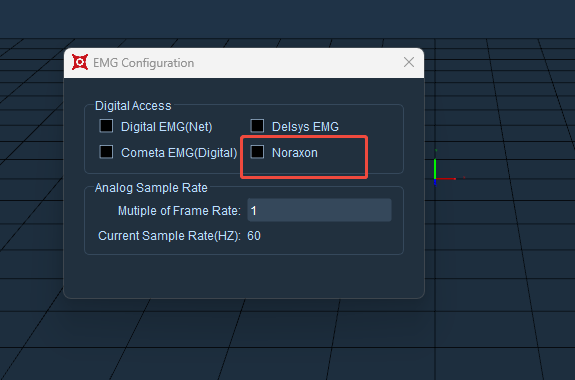
Task: Click the Digital EMG(Net) label text
Action: [166, 127]
